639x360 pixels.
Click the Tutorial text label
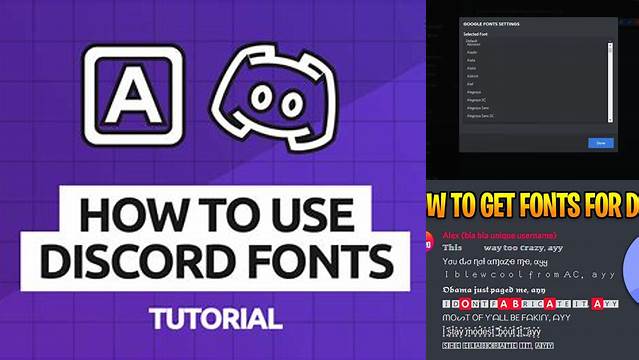216,319
